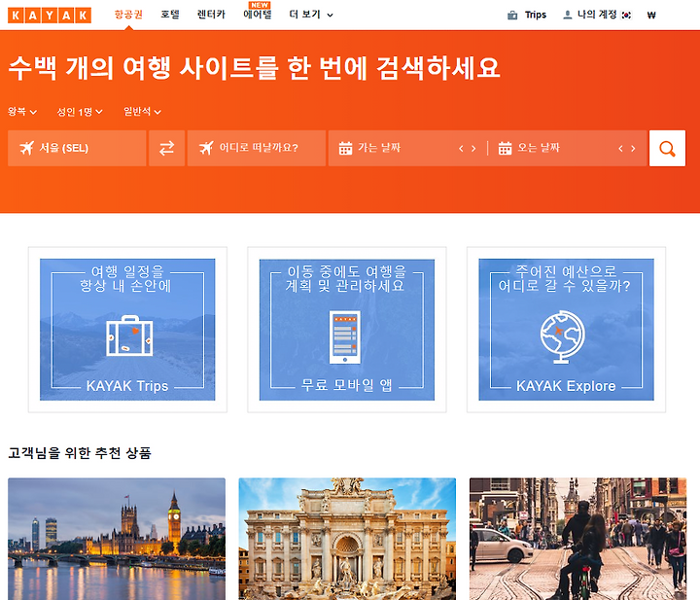
Task: Click the airplane icon in destination field
Action: click(x=206, y=148)
